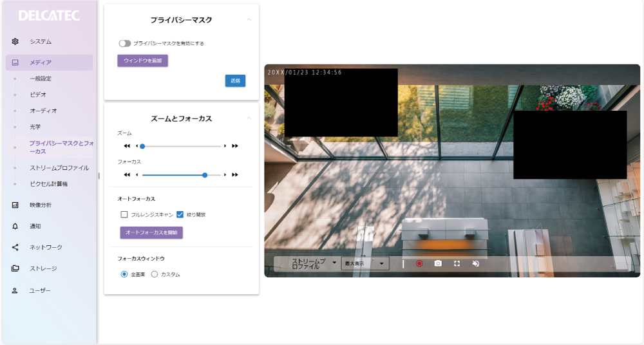This screenshot has width=644, height=345.
Task: Take a snapshot with the camera icon
Action: click(438, 263)
